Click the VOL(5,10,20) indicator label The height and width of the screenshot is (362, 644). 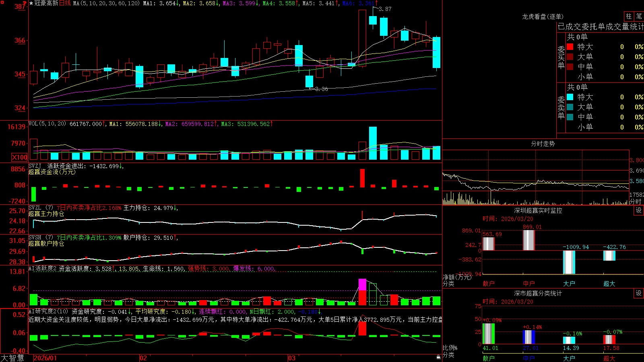(47, 123)
